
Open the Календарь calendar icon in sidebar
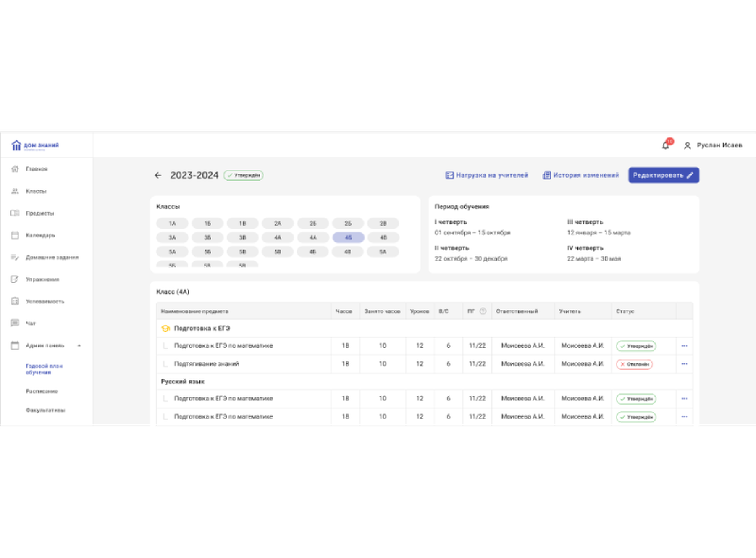(x=15, y=235)
